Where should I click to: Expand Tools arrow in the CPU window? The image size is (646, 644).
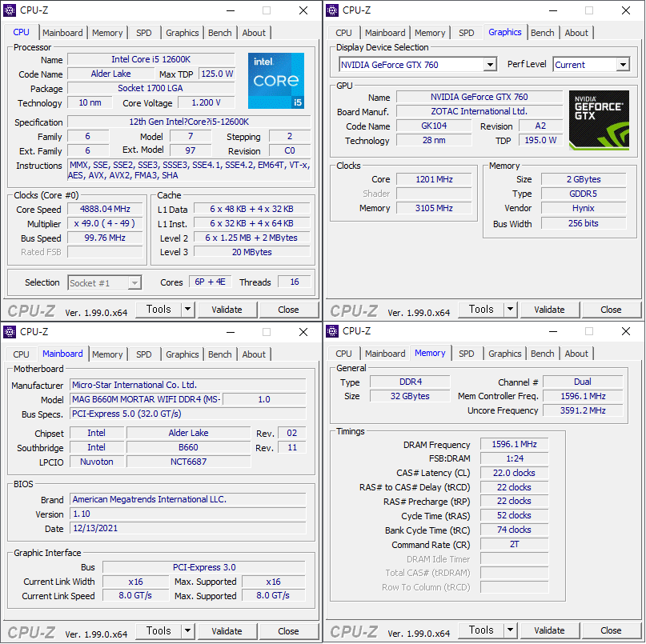tap(188, 310)
